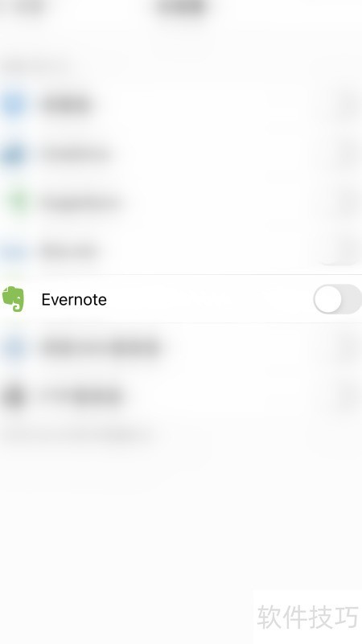Tap the blurred label next to the first blue icon
This screenshot has width=362, height=644.
(x=66, y=105)
